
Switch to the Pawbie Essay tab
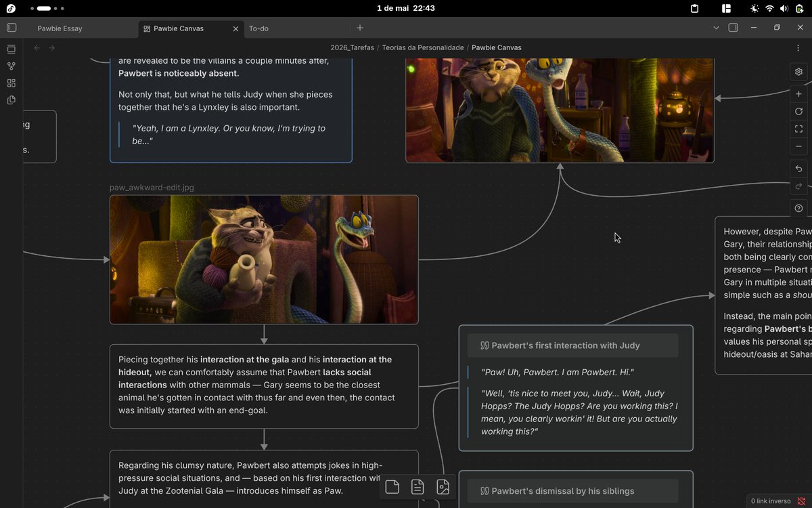point(60,28)
